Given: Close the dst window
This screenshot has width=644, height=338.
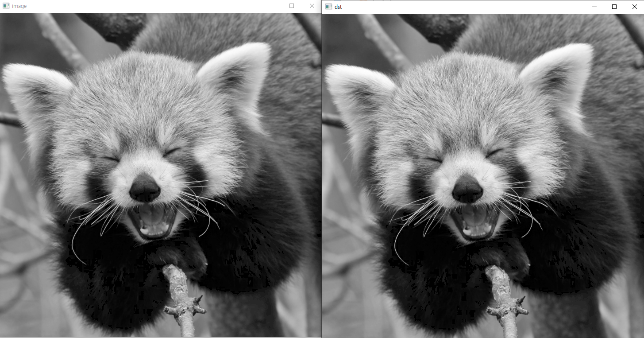Looking at the screenshot, I should pos(634,7).
